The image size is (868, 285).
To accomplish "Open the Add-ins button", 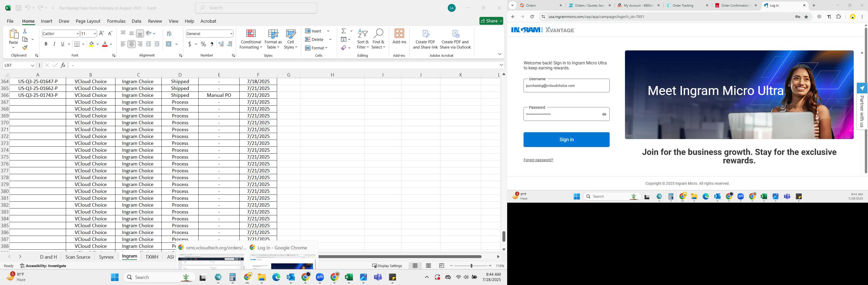I will pos(399,36).
